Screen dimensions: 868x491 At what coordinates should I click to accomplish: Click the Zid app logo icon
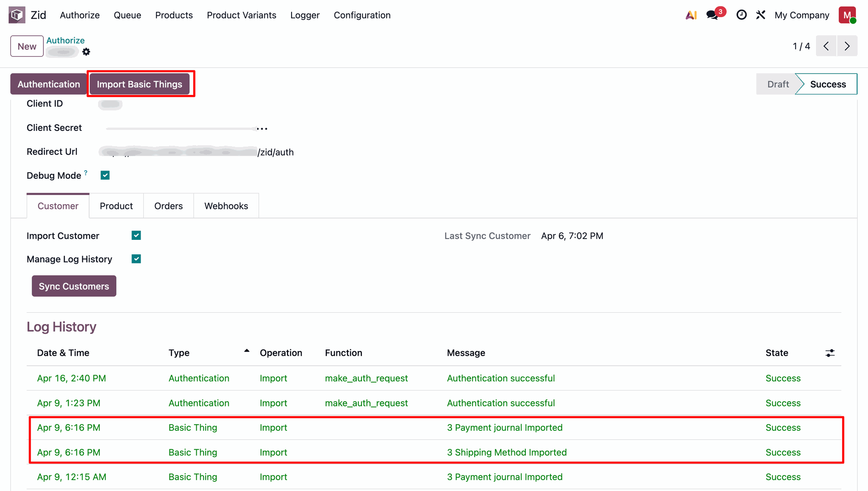(17, 15)
